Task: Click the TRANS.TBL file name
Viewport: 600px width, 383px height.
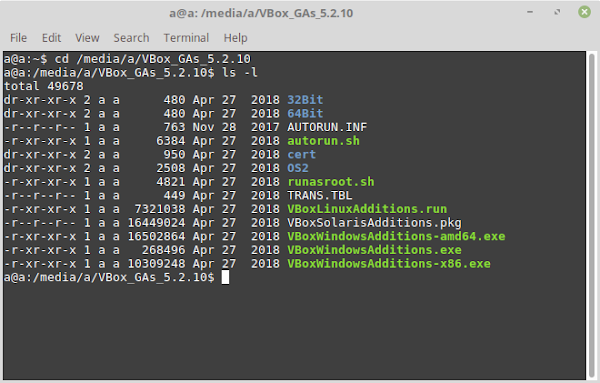Action: coord(320,196)
